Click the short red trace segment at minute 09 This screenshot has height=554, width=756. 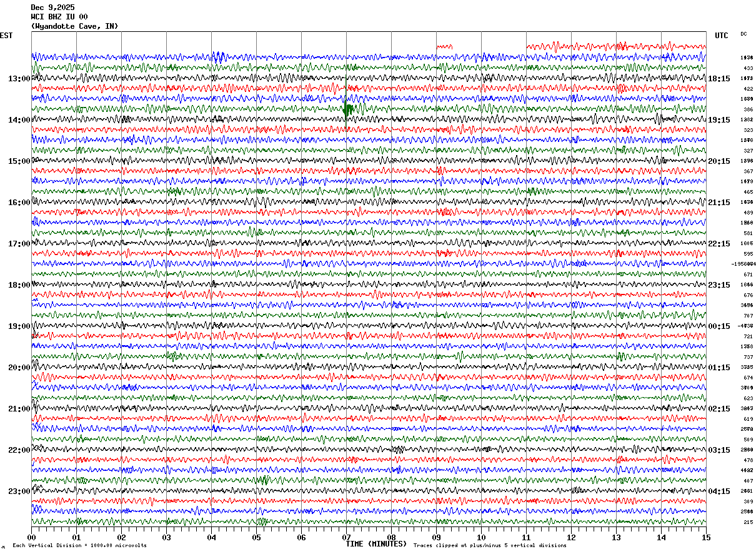click(444, 46)
